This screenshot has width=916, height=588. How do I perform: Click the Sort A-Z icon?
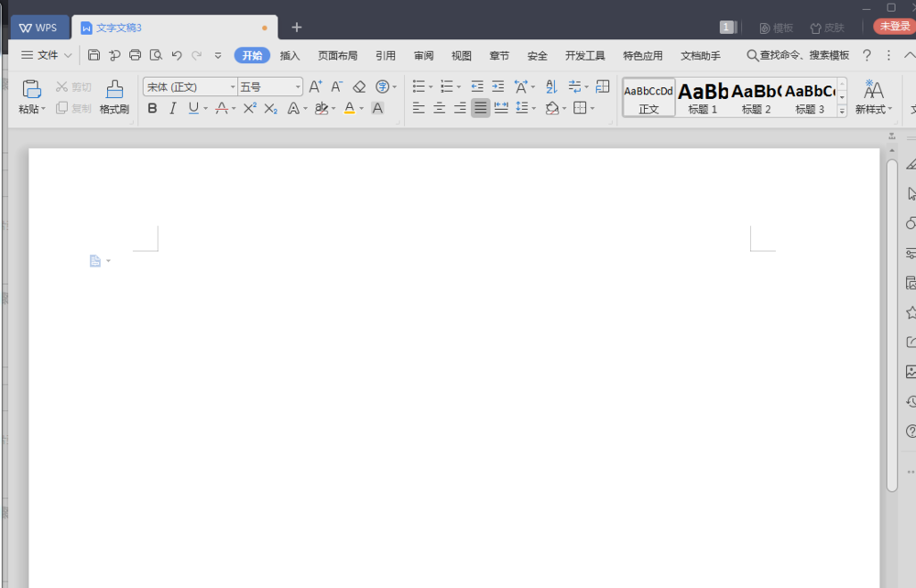coord(551,87)
